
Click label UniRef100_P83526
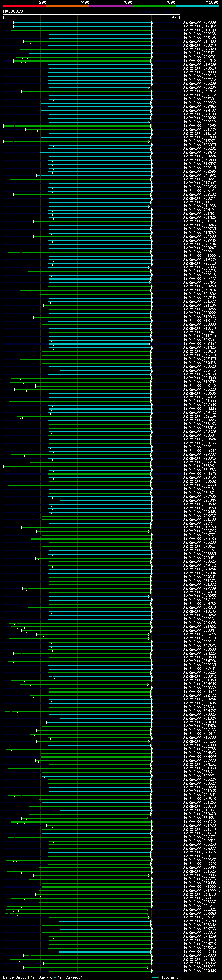coord(199,473)
